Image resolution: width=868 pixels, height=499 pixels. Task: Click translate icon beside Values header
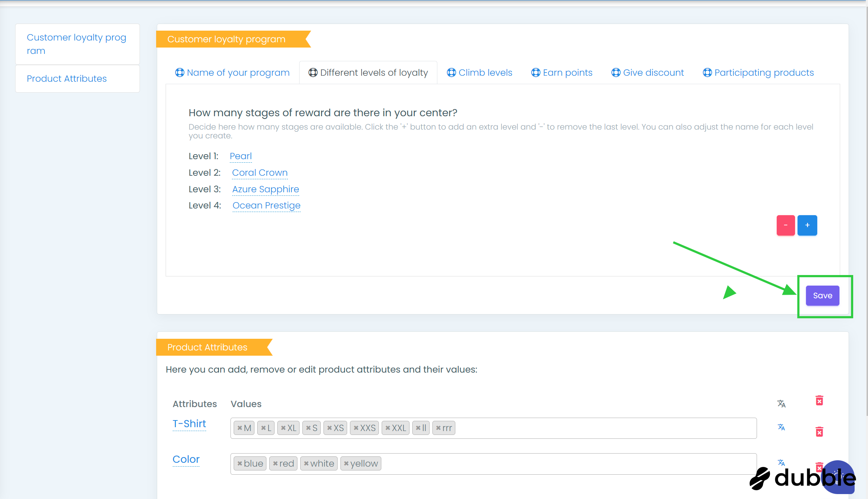tap(781, 404)
